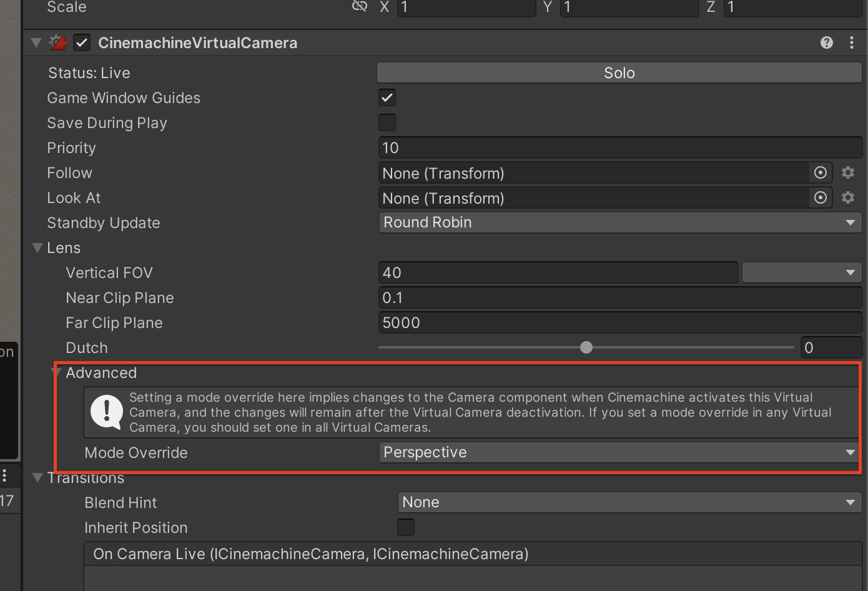Click the Solo button
The height and width of the screenshot is (591, 868).
pos(619,72)
